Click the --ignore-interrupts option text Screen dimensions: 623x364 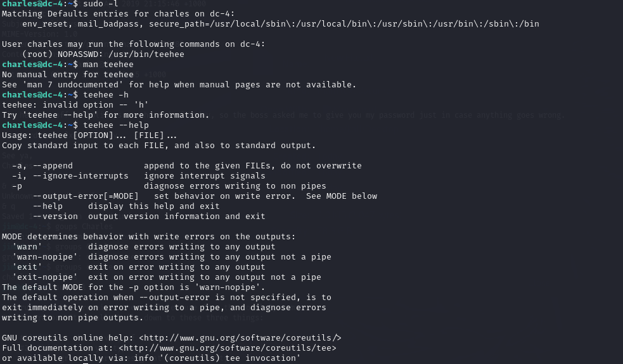coord(80,176)
